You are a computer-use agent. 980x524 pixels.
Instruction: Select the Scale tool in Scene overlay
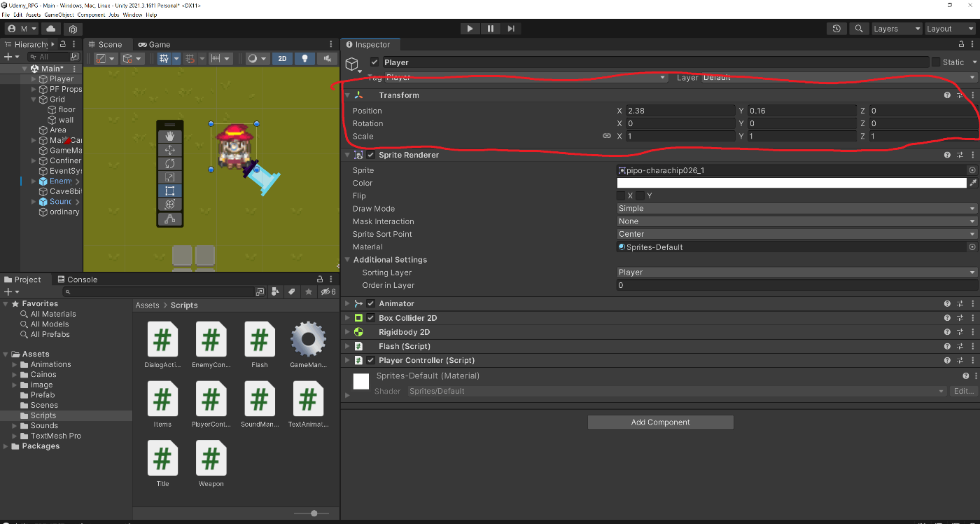[169, 177]
